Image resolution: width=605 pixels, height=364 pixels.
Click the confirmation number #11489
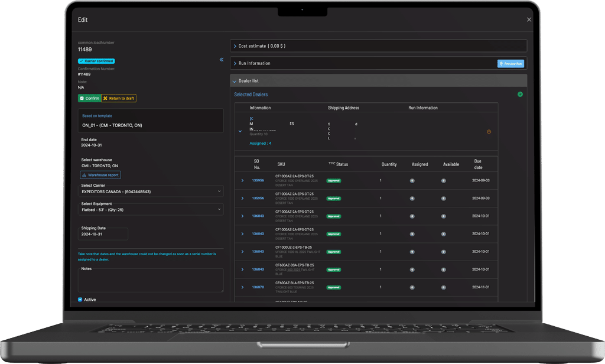(x=84, y=74)
